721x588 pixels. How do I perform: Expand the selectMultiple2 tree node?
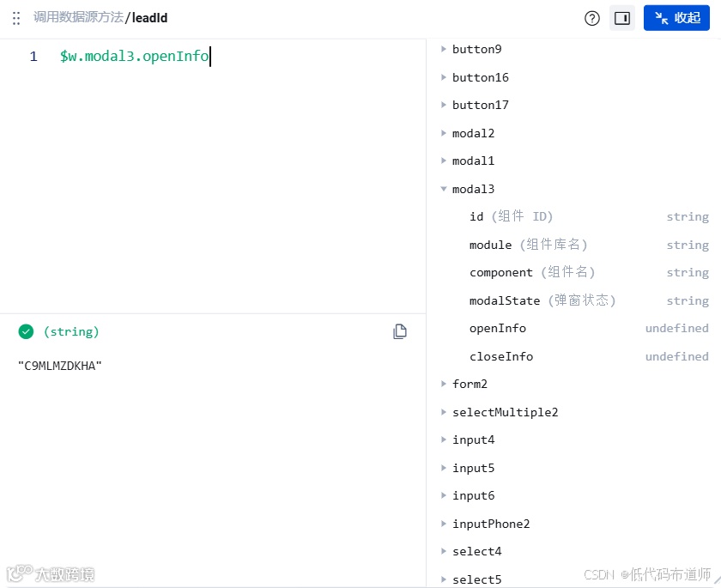point(443,412)
